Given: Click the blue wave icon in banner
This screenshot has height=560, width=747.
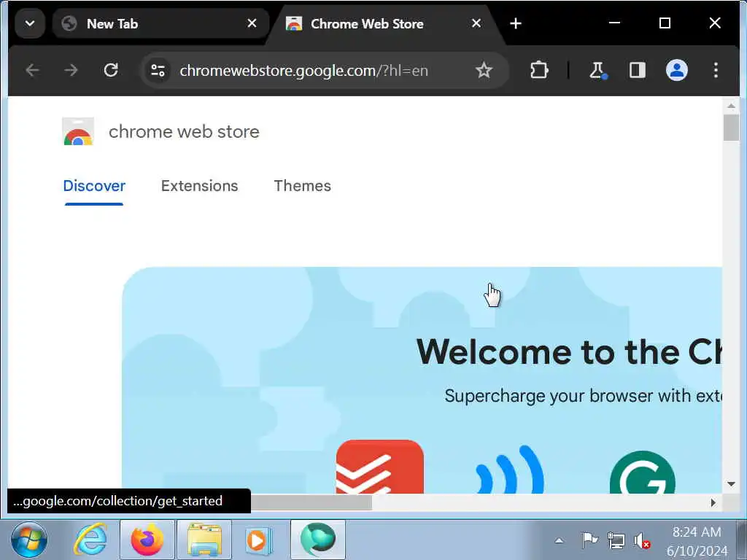Looking at the screenshot, I should click(x=510, y=469).
